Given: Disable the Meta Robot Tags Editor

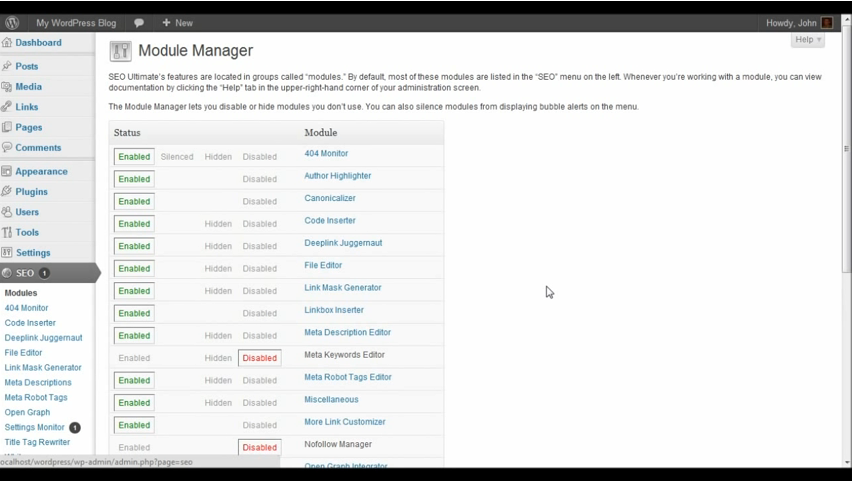Looking at the screenshot, I should (259, 380).
